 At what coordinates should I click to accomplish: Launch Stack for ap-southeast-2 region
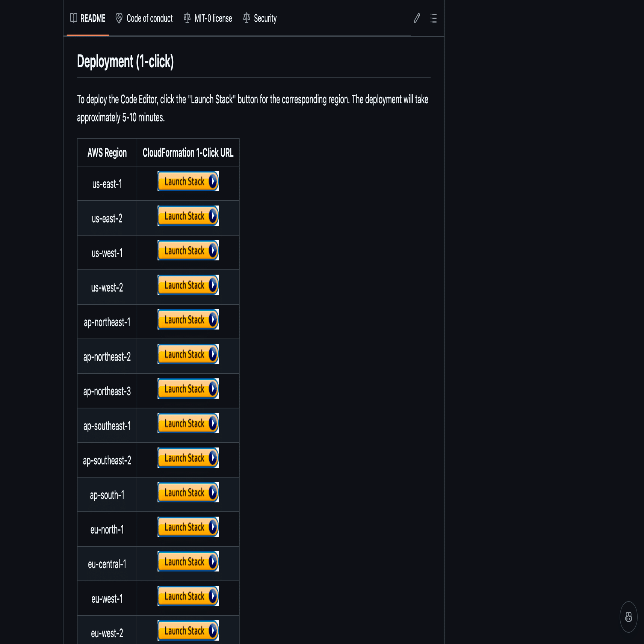click(x=188, y=458)
